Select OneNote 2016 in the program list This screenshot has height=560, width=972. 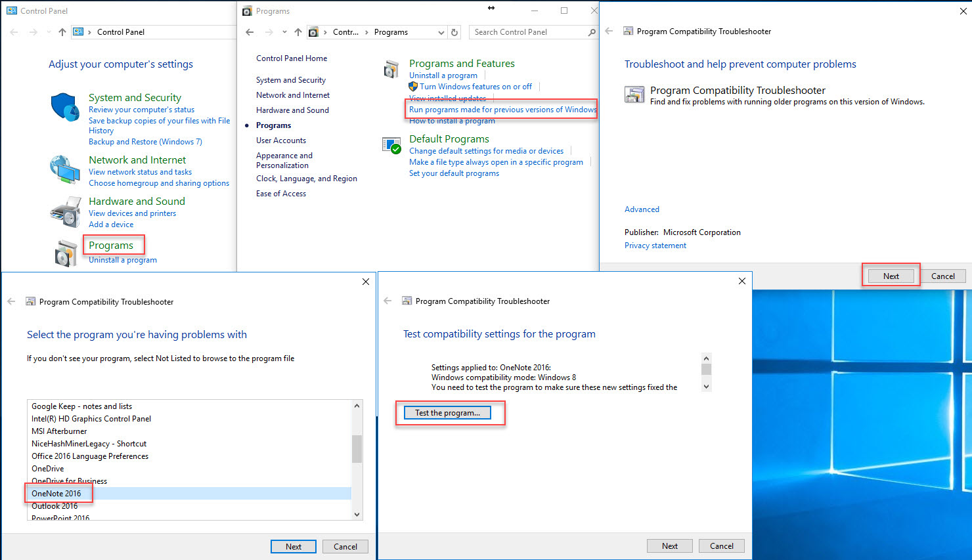coord(56,494)
